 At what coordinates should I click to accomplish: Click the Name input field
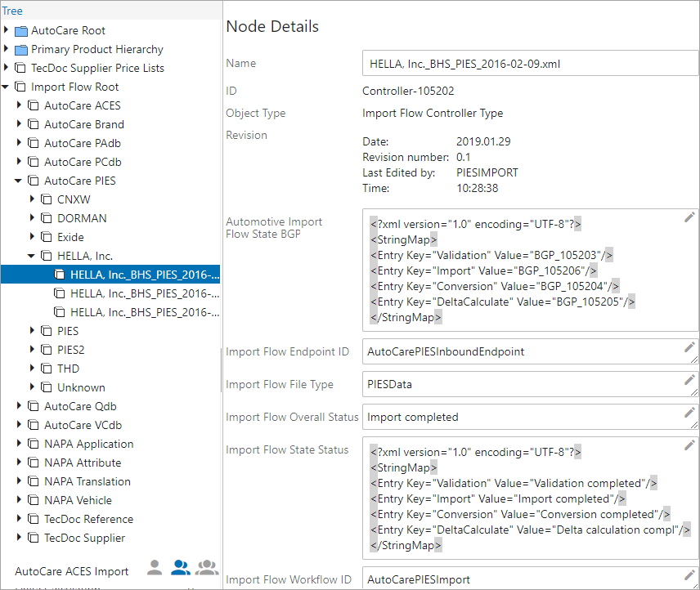point(530,63)
